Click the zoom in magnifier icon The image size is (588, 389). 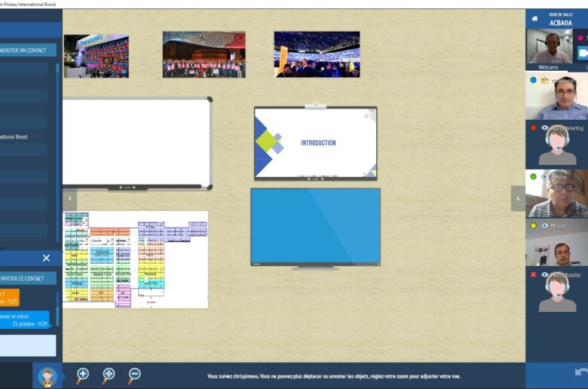pyautogui.click(x=83, y=375)
